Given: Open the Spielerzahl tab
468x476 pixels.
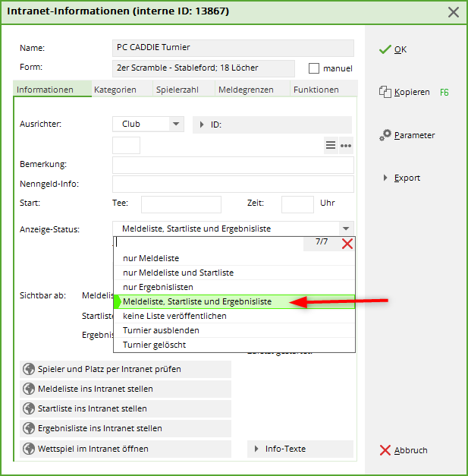Looking at the screenshot, I should point(184,90).
